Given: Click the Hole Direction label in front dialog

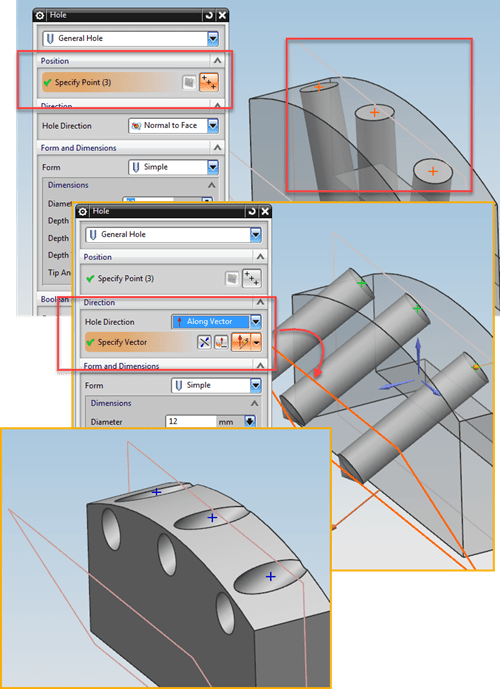Looking at the screenshot, I should (x=110, y=322).
